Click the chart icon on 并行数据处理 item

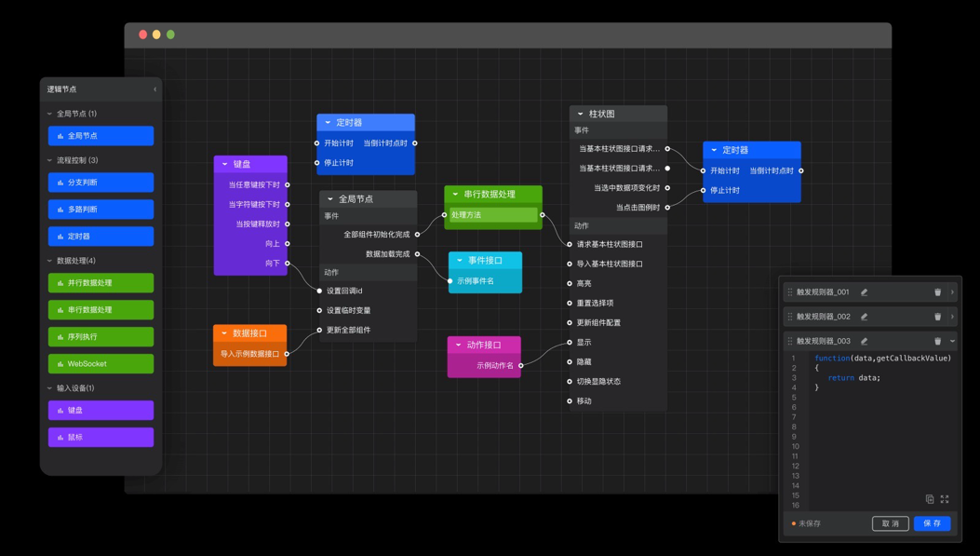pos(60,283)
